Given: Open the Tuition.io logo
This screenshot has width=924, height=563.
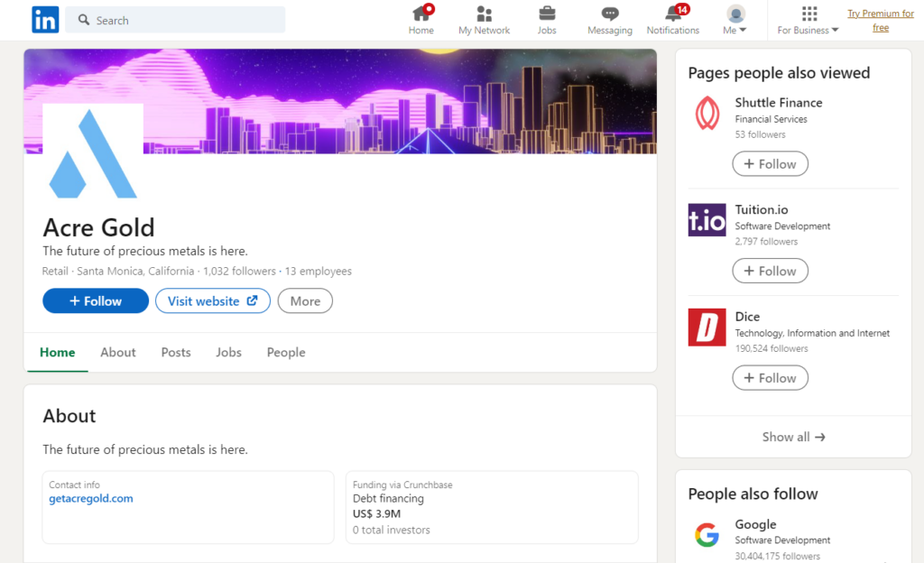Looking at the screenshot, I should 707,219.
